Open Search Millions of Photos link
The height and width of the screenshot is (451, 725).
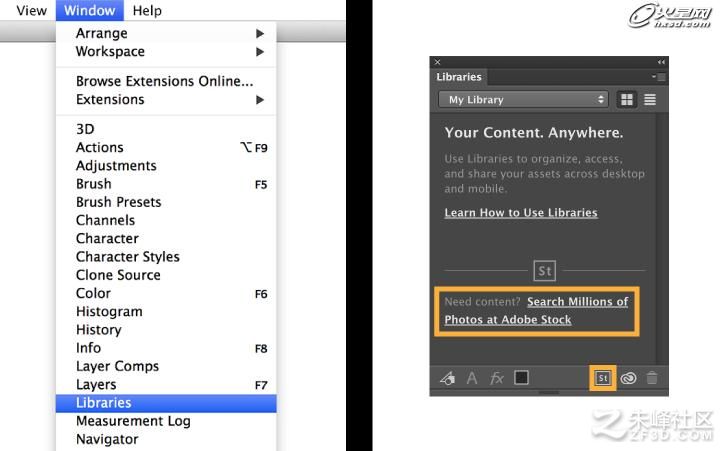pos(536,311)
